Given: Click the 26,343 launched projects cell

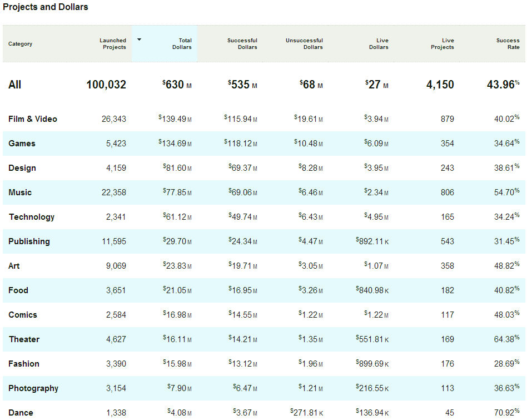Looking at the screenshot, I should click(114, 119).
